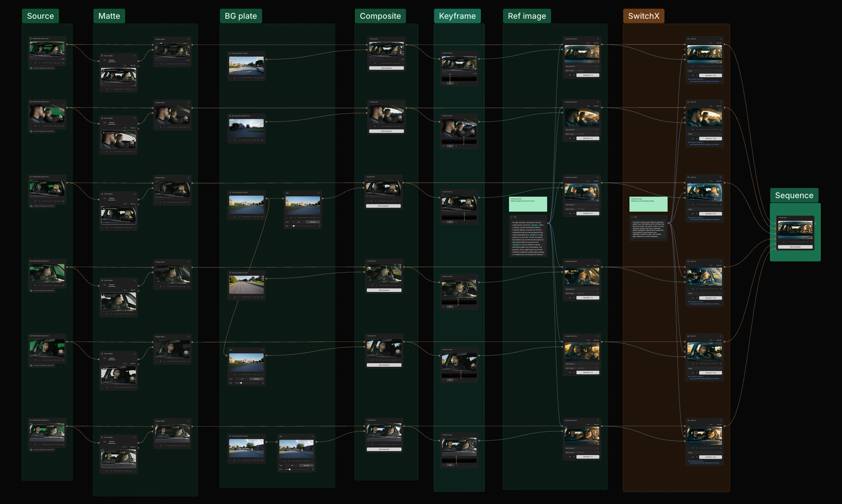
Task: Select the Source group label
Action: 40,16
